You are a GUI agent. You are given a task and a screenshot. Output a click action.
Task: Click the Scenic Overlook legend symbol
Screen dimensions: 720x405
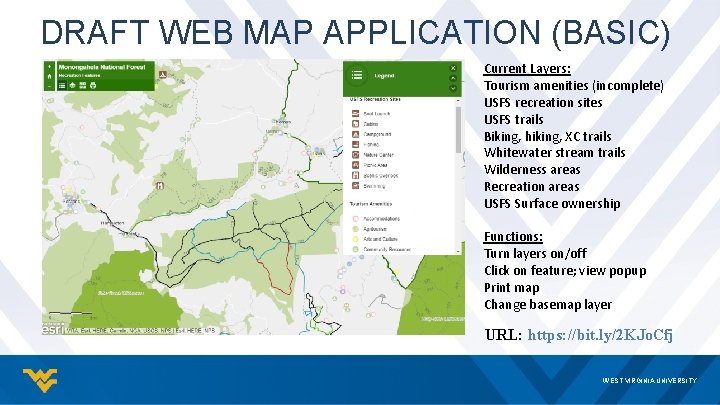355,175
